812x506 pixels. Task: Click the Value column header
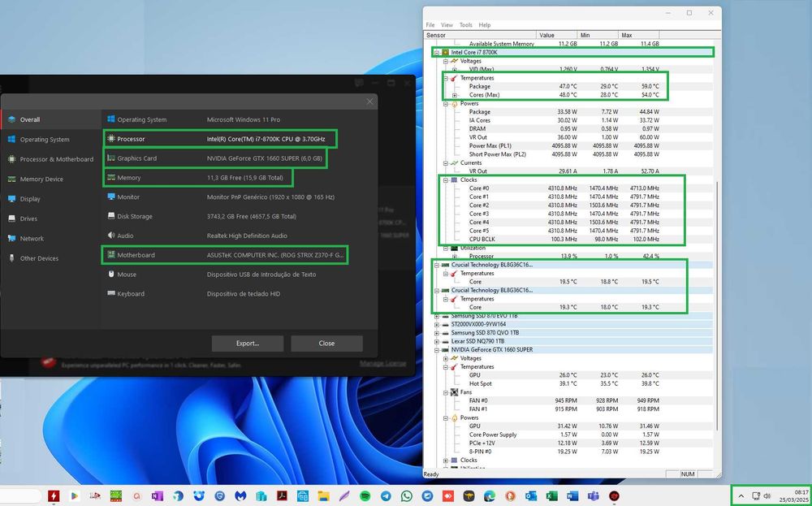pos(557,35)
